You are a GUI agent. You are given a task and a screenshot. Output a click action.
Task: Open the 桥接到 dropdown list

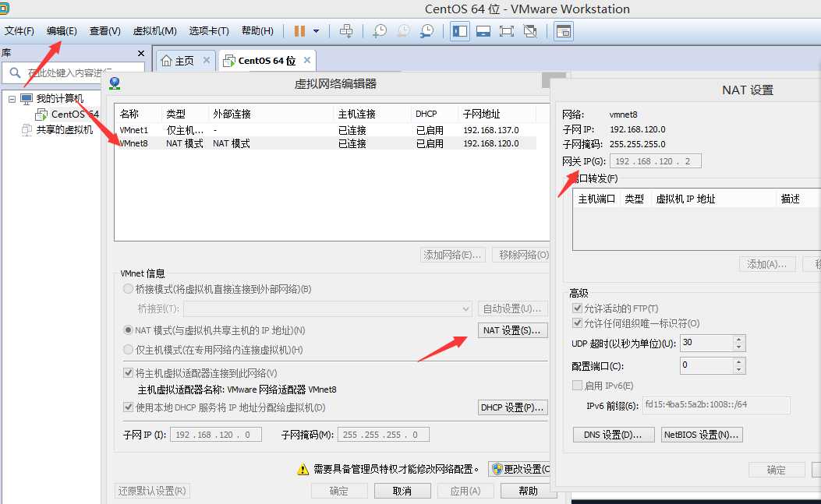[327, 308]
